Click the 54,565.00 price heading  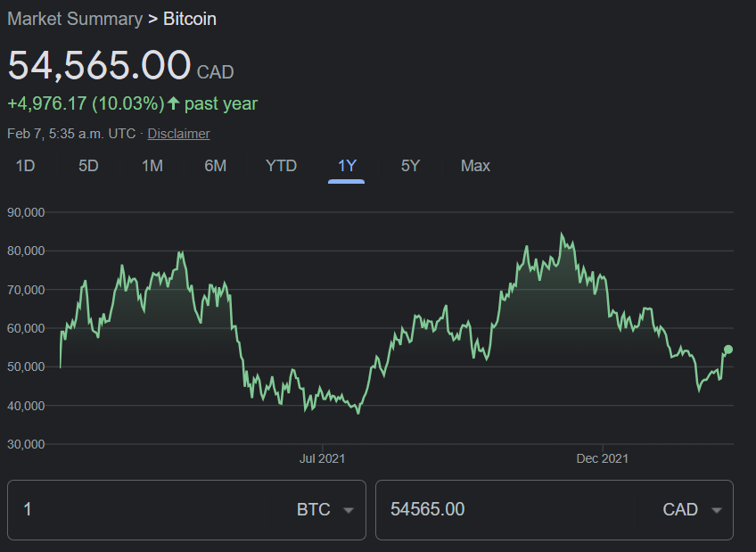click(99, 65)
